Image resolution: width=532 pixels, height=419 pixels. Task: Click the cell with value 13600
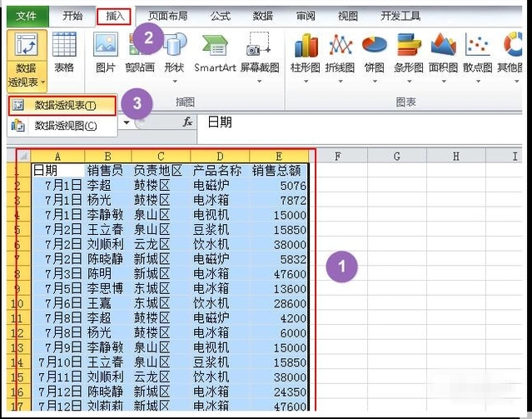click(x=279, y=288)
